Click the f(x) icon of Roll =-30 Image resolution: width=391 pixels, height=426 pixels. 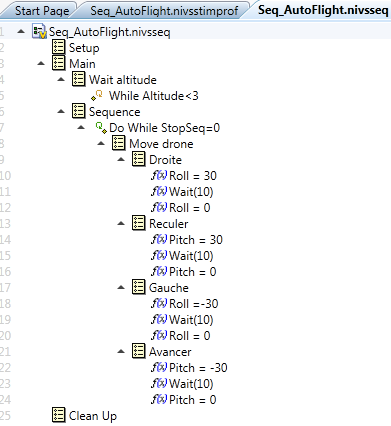[159, 303]
